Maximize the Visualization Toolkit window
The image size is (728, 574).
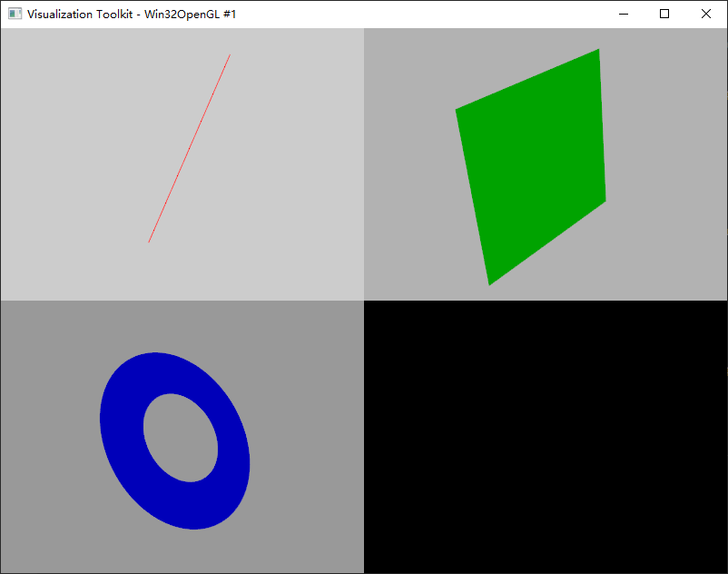pyautogui.click(x=664, y=14)
